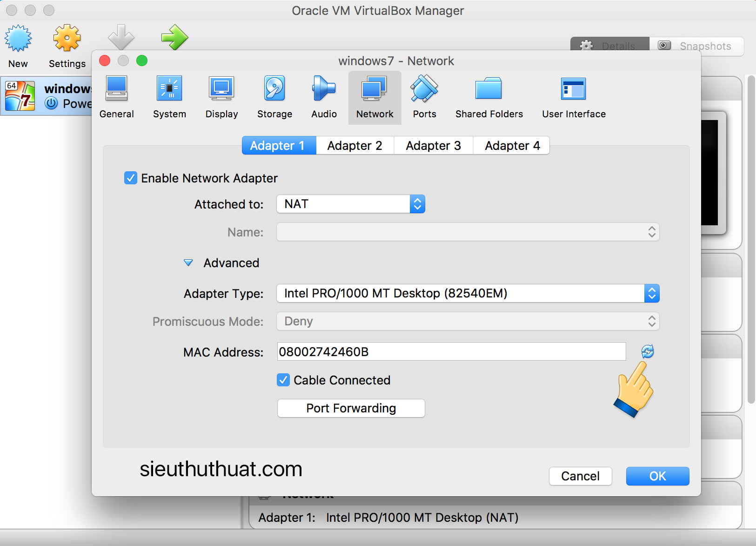Click the Cancel button
This screenshot has width=756, height=546.
coord(580,476)
